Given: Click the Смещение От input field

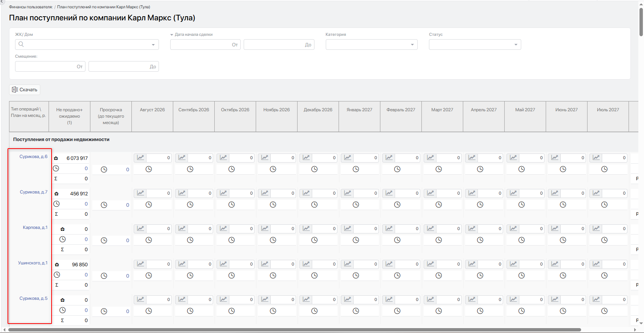Looking at the screenshot, I should point(50,66).
